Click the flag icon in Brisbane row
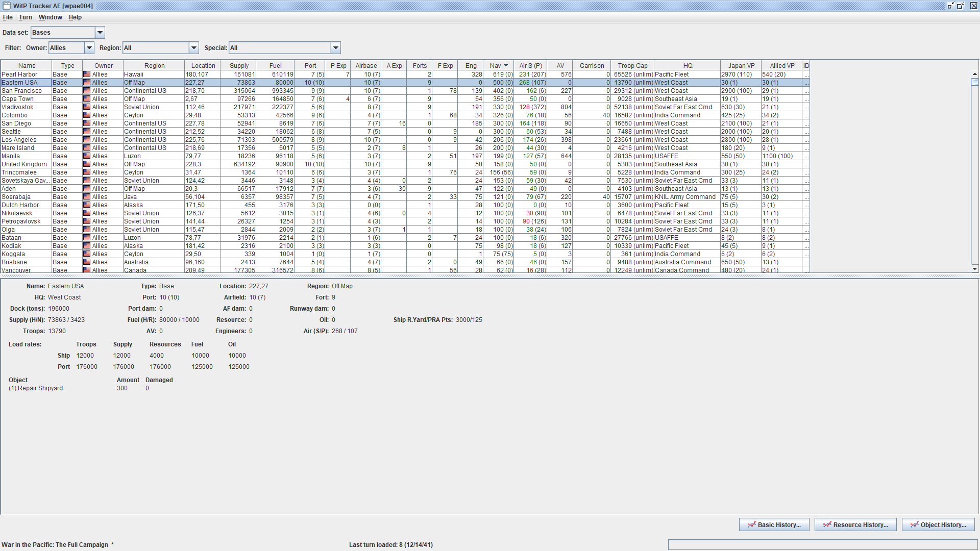Screen dimensions: 980x551 pyautogui.click(x=87, y=262)
